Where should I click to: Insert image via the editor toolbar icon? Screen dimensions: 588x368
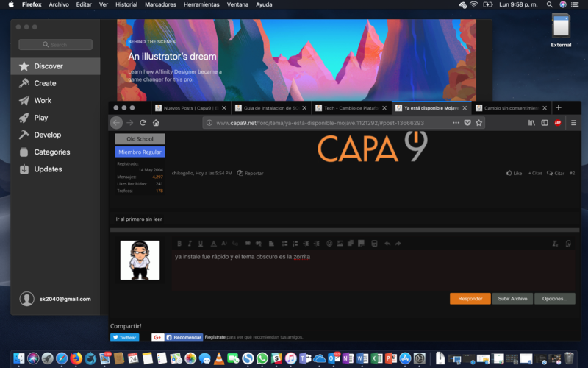[x=340, y=244]
